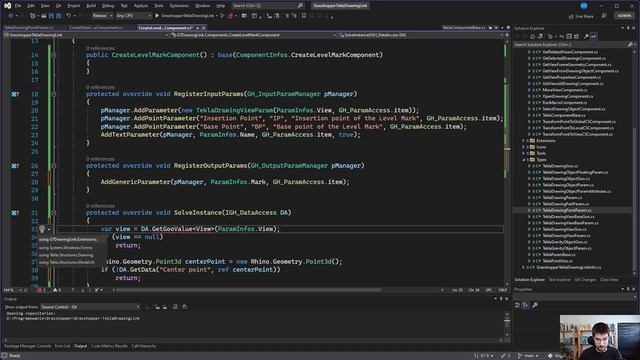The width and height of the screenshot is (640, 360).
Task: Open the Release configuration dropdown
Action: click(x=102, y=16)
